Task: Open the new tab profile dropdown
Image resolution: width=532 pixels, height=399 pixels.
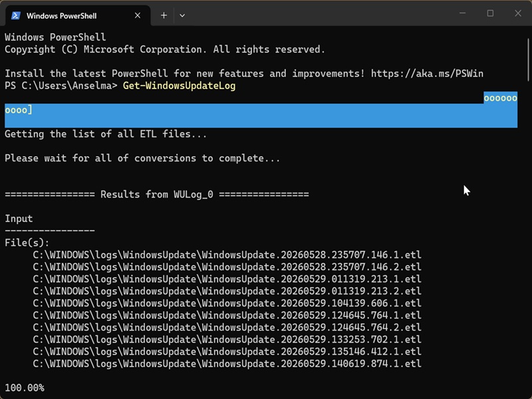Action: point(182,15)
